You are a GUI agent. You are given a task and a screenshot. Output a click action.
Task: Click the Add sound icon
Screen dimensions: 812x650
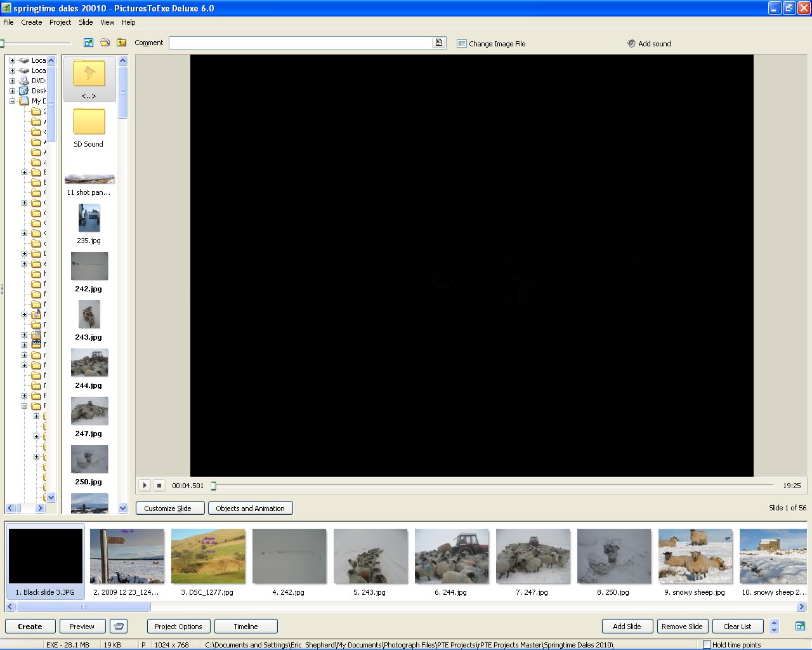pos(631,44)
